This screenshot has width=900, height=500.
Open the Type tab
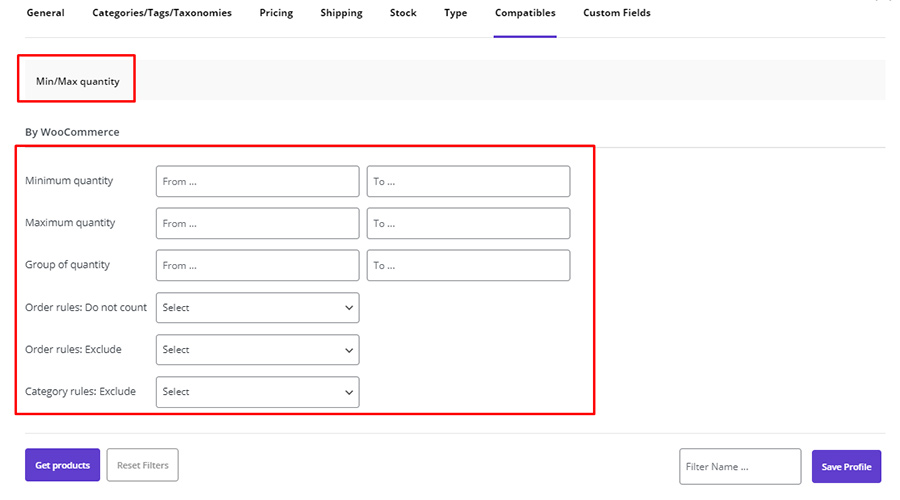455,13
